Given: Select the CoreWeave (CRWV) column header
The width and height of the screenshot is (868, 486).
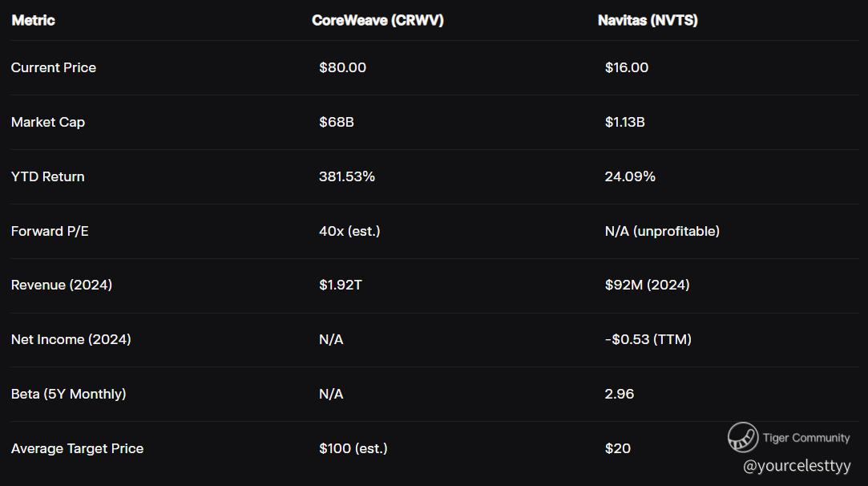Looking at the screenshot, I should [x=377, y=21].
